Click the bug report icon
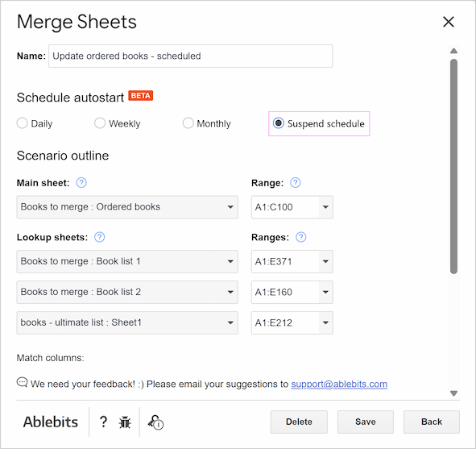Screen dimensions: 476x449 click(x=125, y=422)
